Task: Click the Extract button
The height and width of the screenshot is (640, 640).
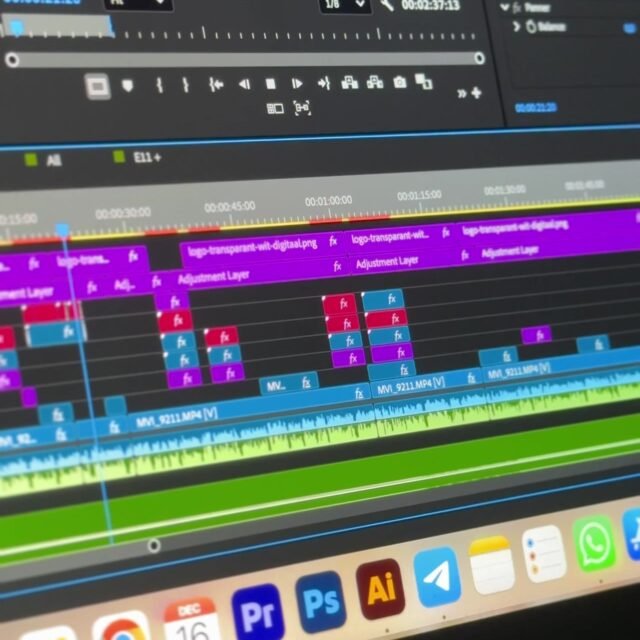Action: point(375,82)
